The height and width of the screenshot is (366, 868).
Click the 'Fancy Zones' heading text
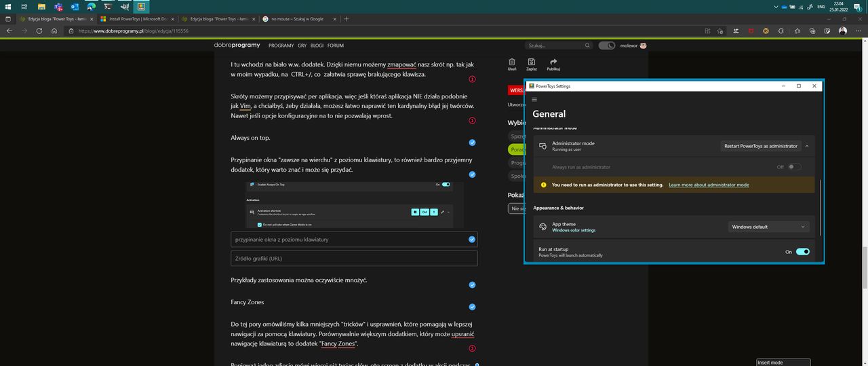pos(248,302)
